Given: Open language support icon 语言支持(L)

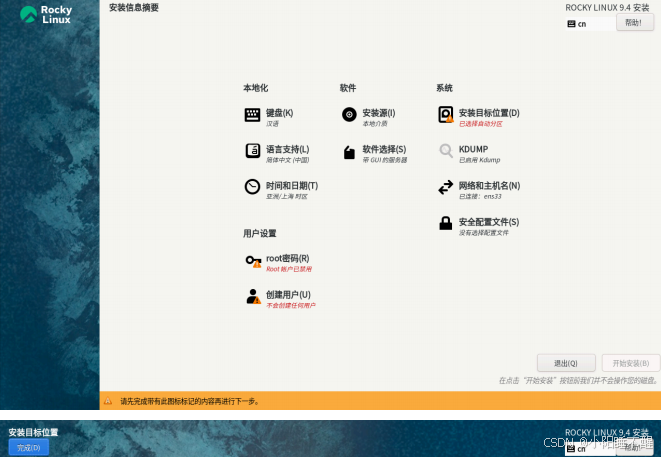Looking at the screenshot, I should (x=253, y=151).
